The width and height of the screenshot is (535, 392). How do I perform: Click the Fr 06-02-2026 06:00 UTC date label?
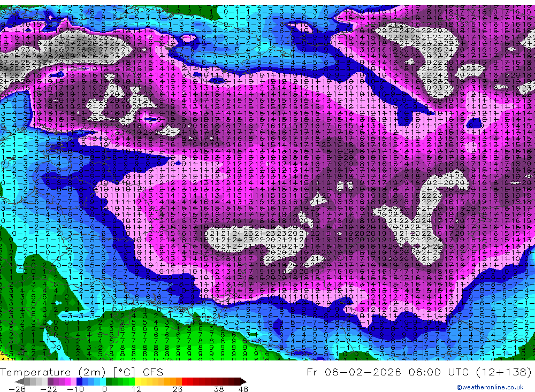click(x=387, y=372)
